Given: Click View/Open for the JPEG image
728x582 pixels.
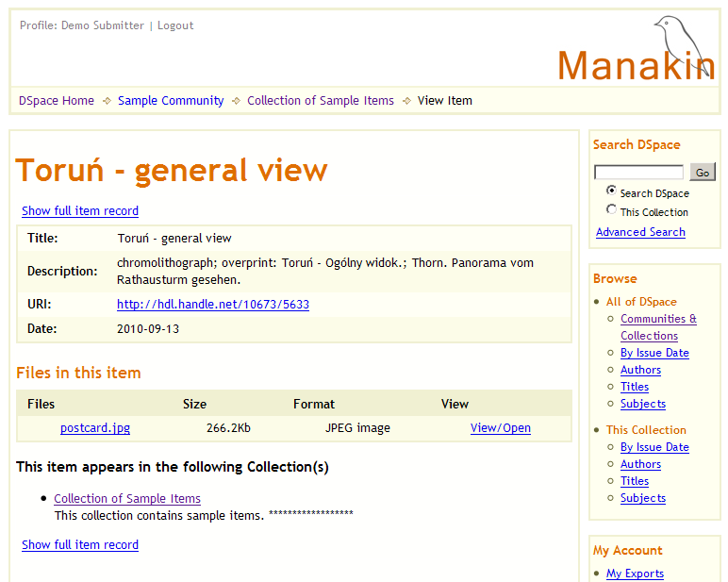Looking at the screenshot, I should [501, 428].
